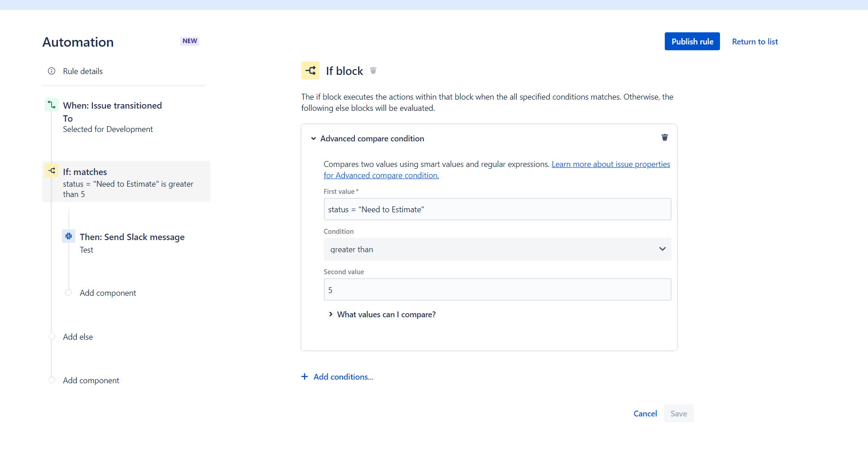The image size is (868, 464).
Task: Click the If block branch icon in header
Action: point(310,70)
